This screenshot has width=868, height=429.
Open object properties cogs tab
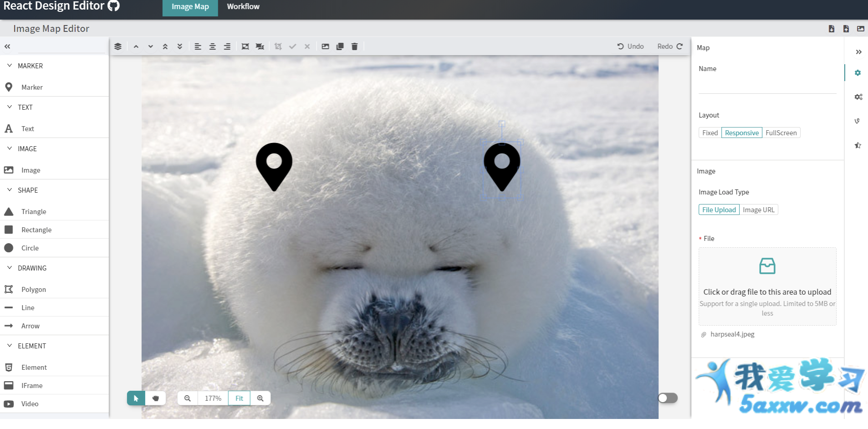(x=858, y=97)
